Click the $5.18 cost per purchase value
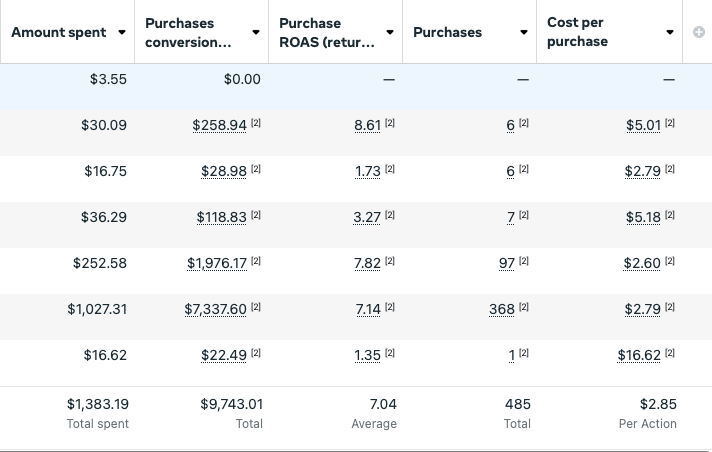 coord(642,217)
